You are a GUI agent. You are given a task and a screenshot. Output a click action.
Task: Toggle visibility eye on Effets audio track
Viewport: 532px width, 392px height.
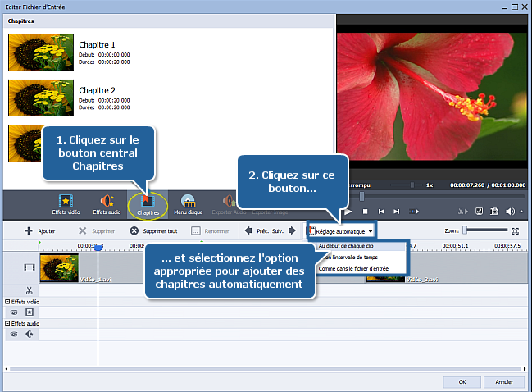14,335
